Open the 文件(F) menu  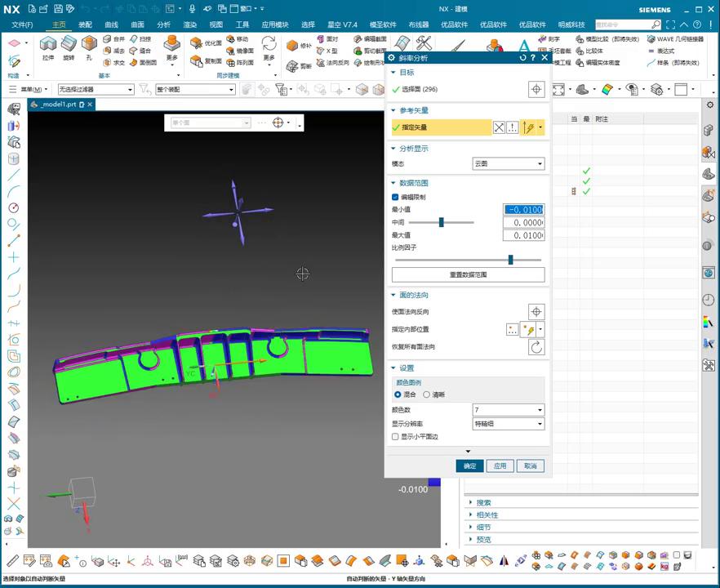pyautogui.click(x=22, y=24)
